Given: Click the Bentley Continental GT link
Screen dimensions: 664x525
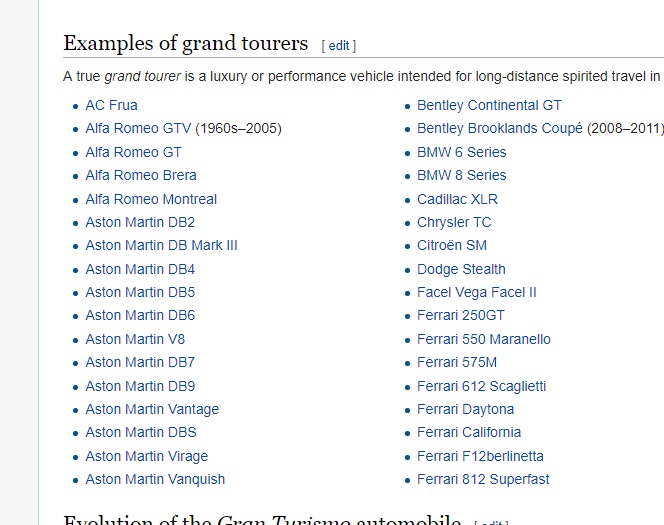Looking at the screenshot, I should click(489, 105).
